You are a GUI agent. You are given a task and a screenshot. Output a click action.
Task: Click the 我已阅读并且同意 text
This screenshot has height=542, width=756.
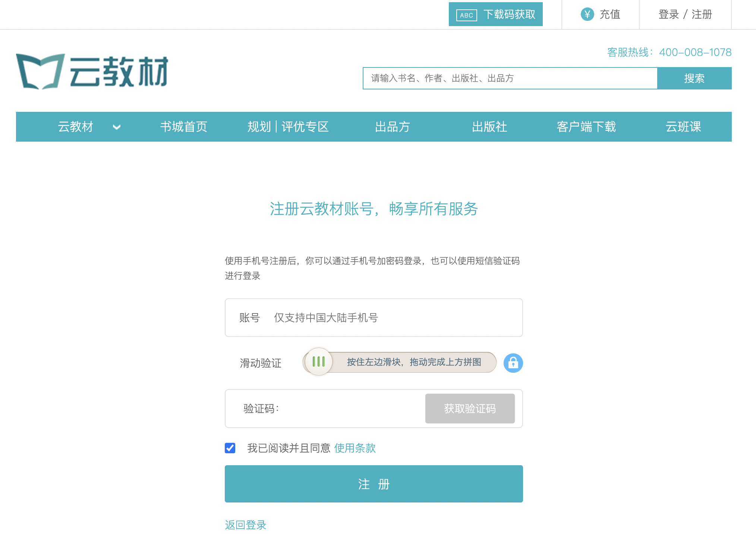[x=289, y=448]
